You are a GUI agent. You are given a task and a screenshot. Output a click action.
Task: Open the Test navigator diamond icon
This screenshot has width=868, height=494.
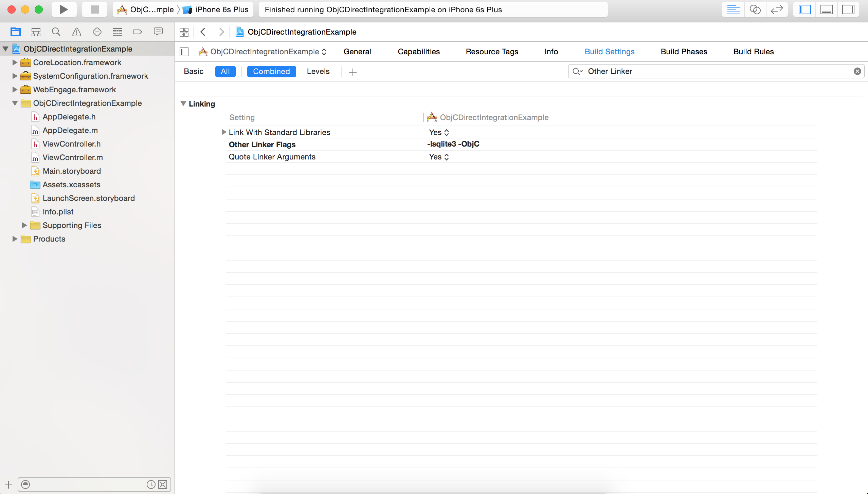point(97,32)
